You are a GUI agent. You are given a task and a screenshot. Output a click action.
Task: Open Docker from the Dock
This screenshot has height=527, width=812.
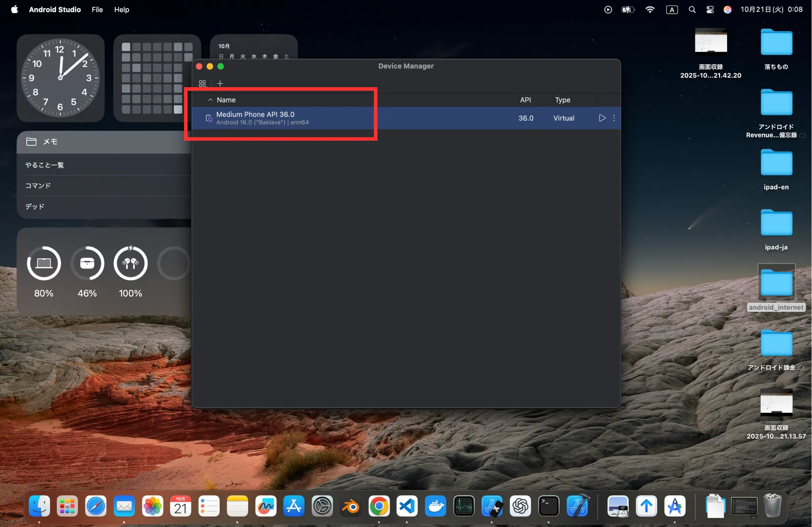[x=435, y=506]
